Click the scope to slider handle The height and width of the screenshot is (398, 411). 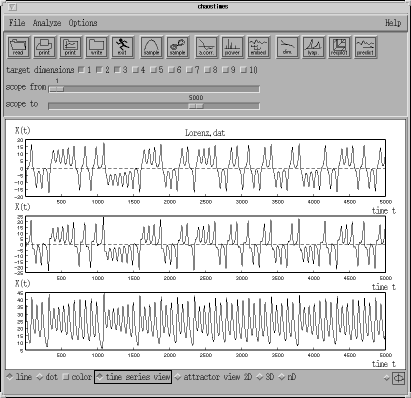click(x=196, y=106)
